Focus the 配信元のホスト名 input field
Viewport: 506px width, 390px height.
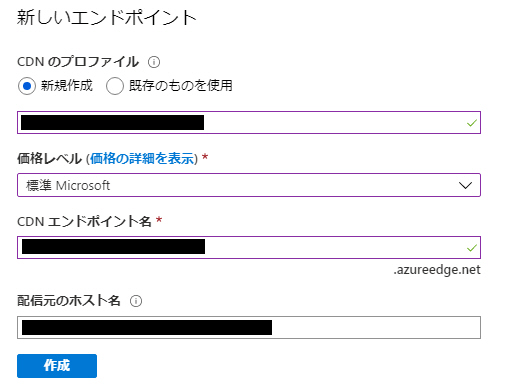249,327
